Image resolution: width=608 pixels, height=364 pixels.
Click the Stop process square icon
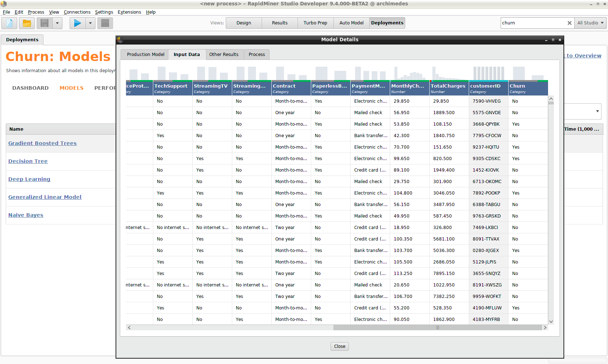(105, 23)
